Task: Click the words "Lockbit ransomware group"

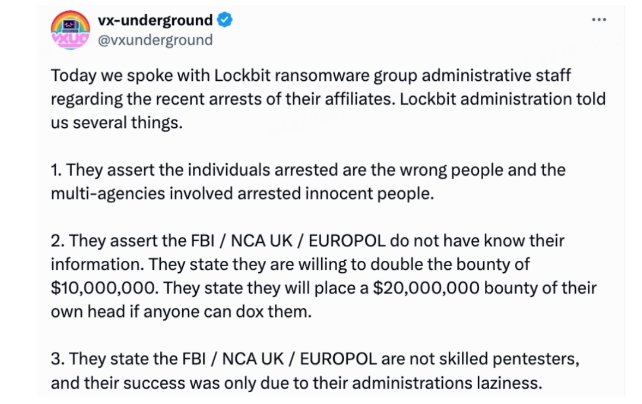Action: pyautogui.click(x=315, y=76)
